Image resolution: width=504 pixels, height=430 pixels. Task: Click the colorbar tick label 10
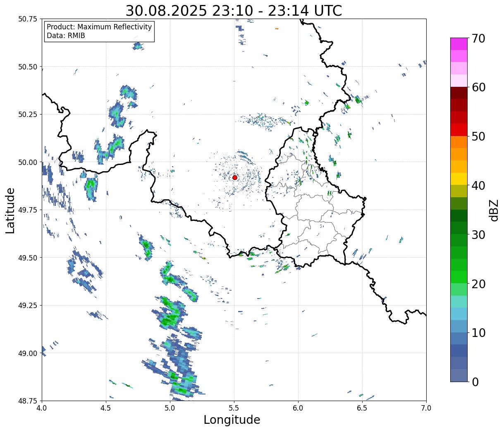478,332
